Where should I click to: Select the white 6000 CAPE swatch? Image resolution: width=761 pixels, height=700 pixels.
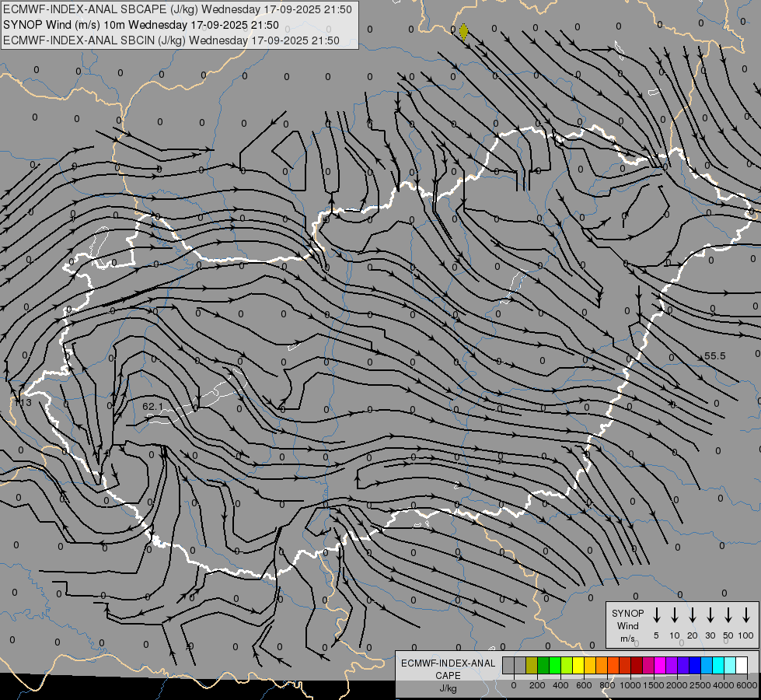[x=742, y=665]
